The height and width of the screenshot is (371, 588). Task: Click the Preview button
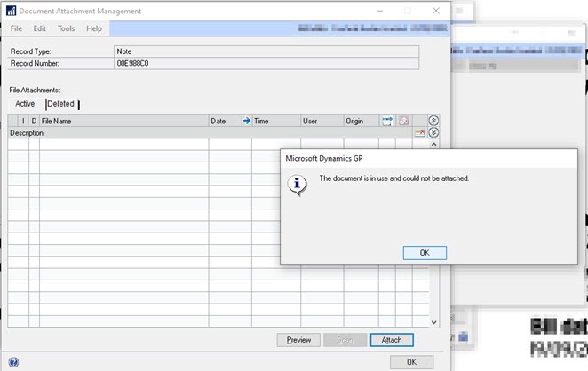[x=298, y=340]
